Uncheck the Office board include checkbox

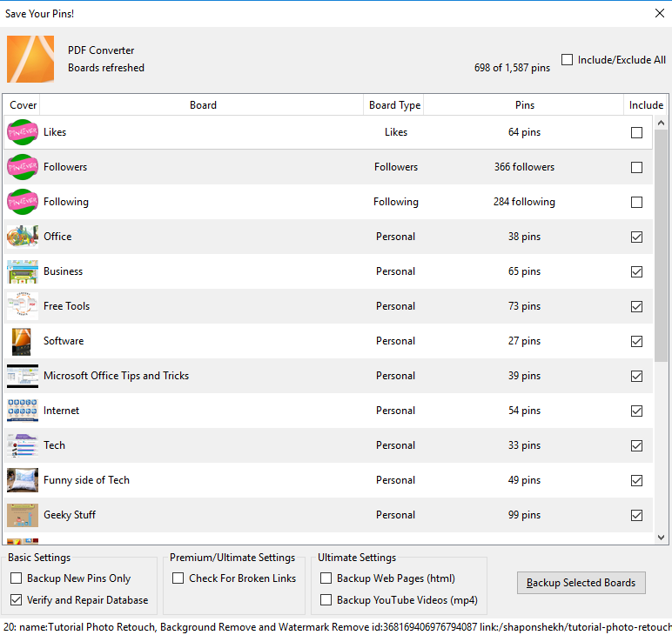click(x=637, y=237)
